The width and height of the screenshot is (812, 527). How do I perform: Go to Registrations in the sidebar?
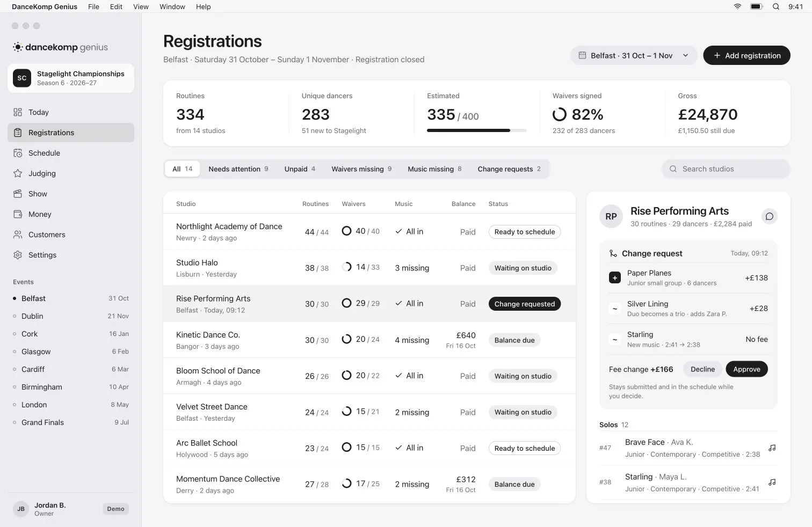coord(71,133)
